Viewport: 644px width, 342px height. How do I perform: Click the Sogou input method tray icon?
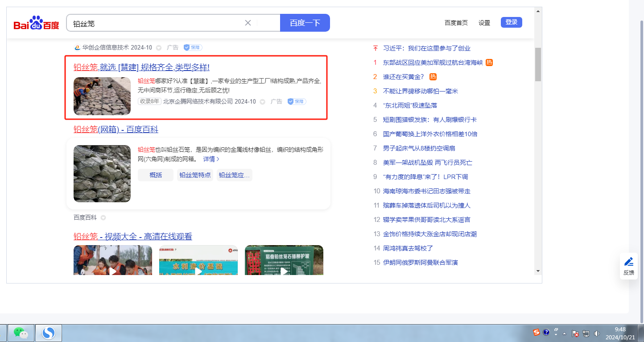point(537,333)
